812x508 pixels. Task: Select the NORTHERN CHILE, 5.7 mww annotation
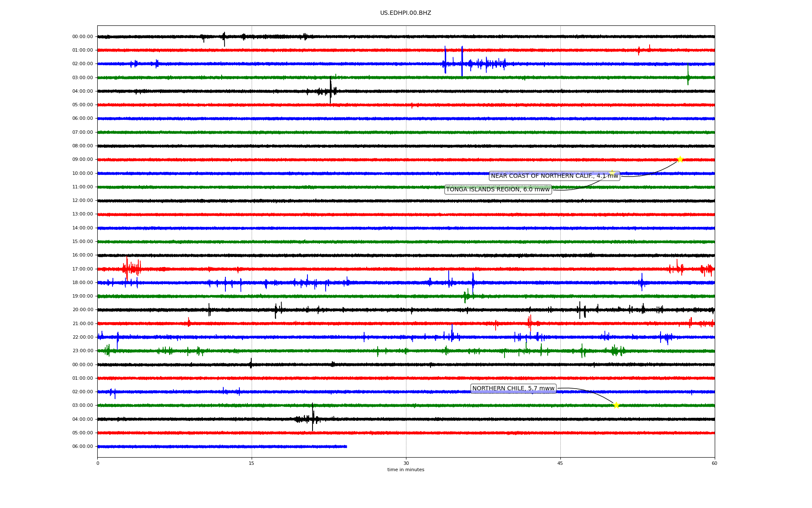(x=513, y=389)
